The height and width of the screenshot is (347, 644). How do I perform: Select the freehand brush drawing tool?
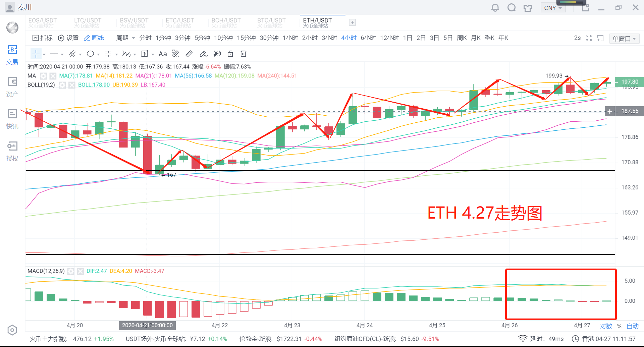203,54
